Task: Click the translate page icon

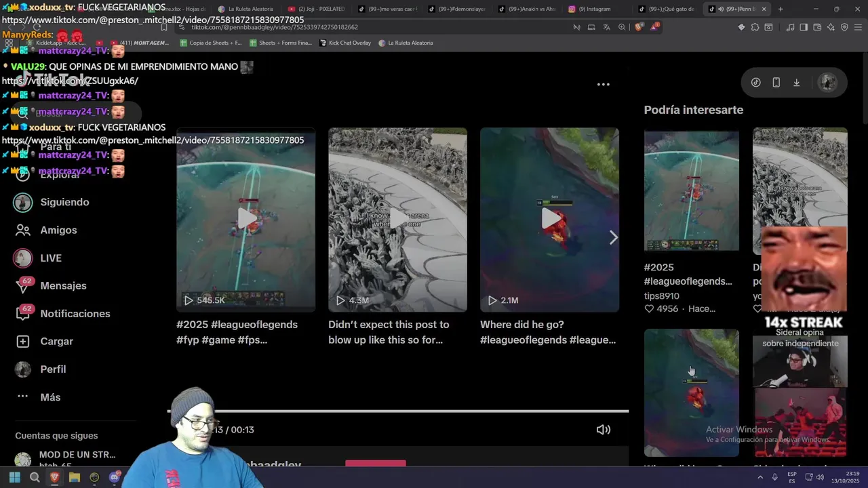Action: pos(606,27)
